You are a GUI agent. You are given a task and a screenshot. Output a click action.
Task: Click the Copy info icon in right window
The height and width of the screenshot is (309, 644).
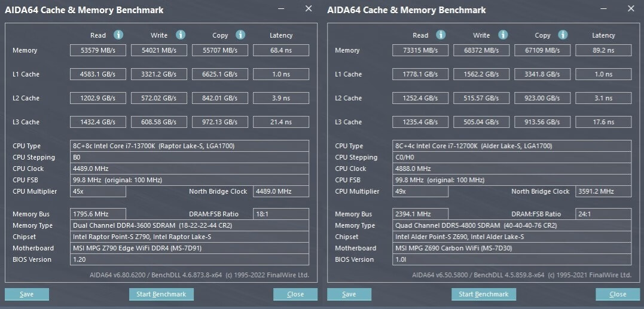[x=563, y=35]
